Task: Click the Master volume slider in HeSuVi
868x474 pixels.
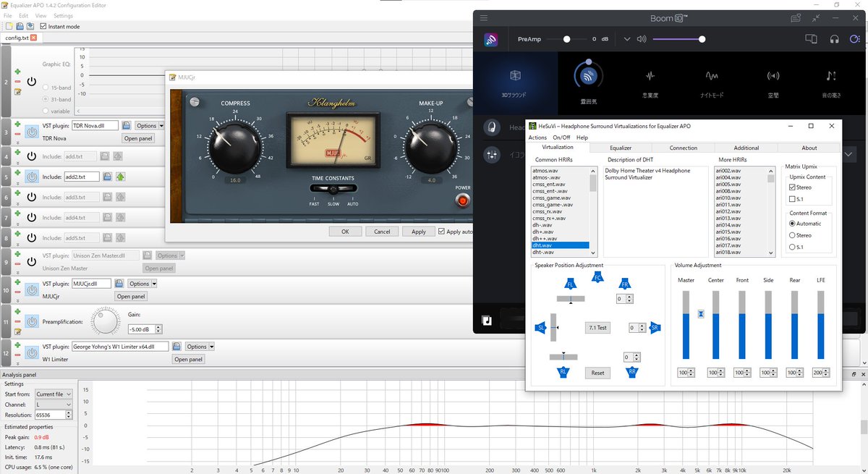Action: 686,325
